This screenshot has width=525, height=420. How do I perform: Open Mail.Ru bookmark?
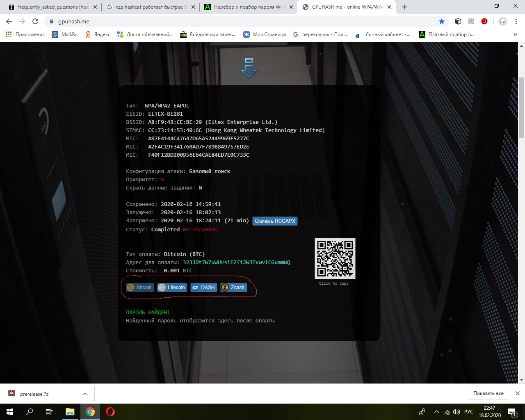point(65,34)
